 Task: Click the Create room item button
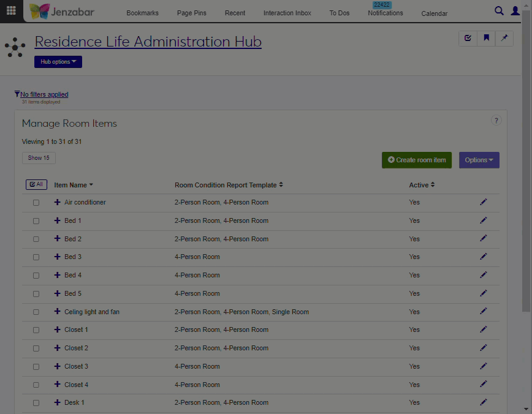(417, 160)
